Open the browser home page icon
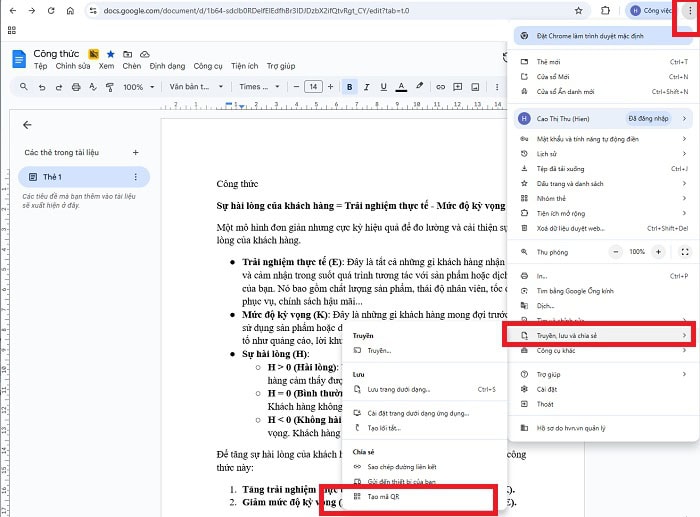 pos(70,11)
